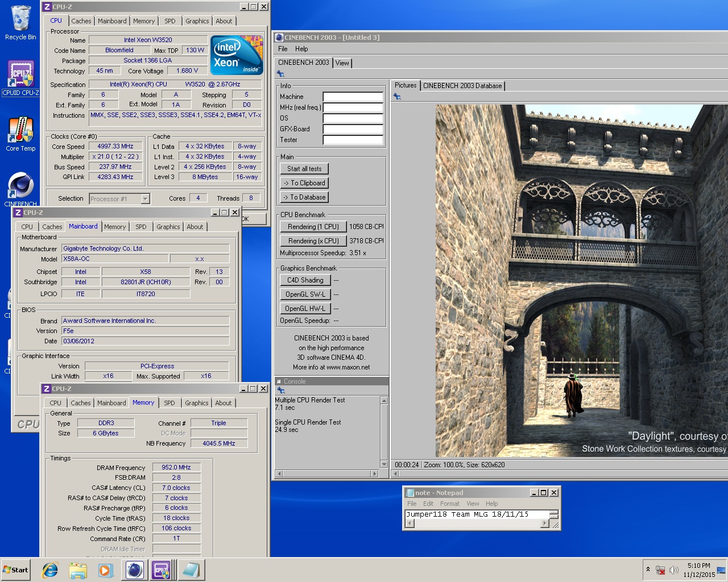Click the Tester info field
Viewport: 728px width, 582px height.
[353, 140]
